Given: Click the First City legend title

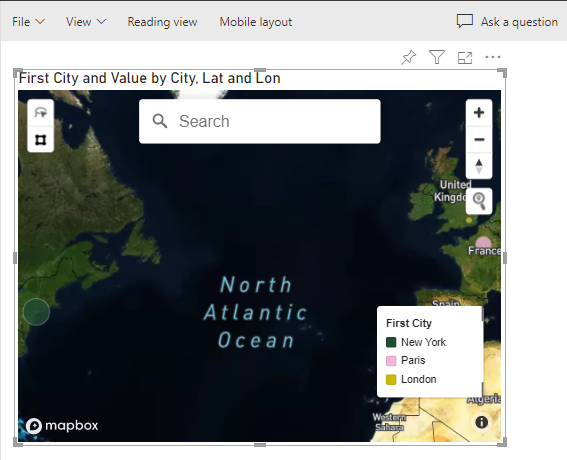Looking at the screenshot, I should (409, 323).
